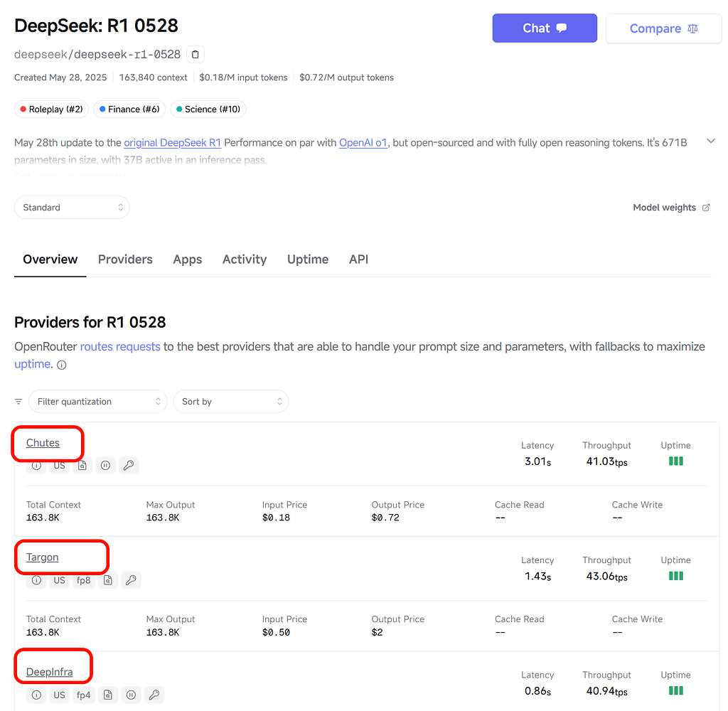Open the Model weights external link

[x=671, y=208]
